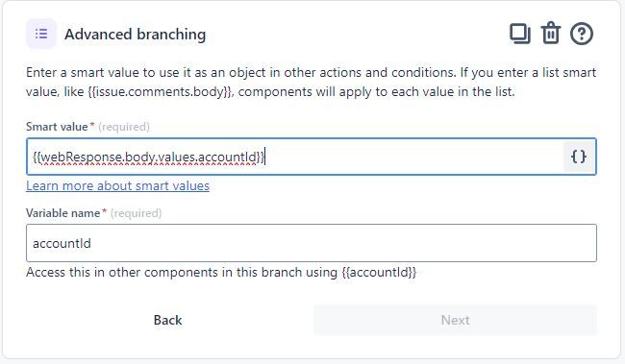Click the red asterisk next to Smart value
This screenshot has height=364, width=625.
[x=92, y=125]
